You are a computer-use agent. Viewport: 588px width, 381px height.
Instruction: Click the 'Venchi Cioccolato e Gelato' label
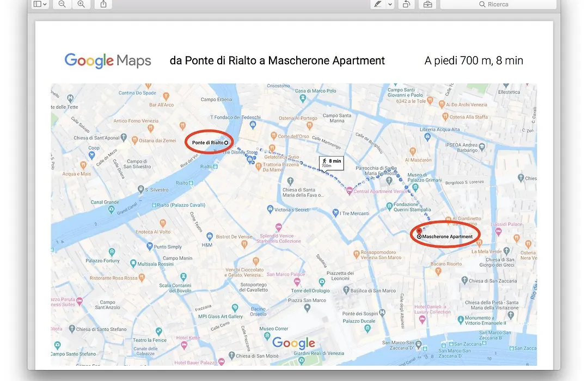(x=244, y=272)
